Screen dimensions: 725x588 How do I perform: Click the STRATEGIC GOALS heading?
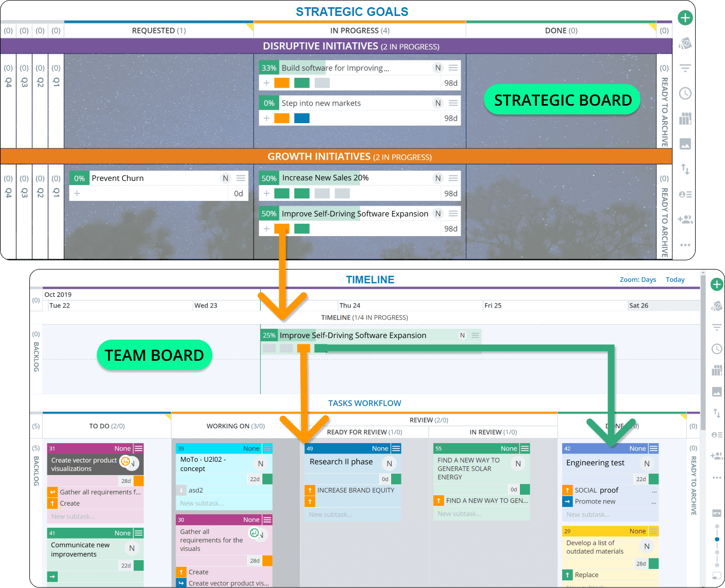tap(352, 12)
